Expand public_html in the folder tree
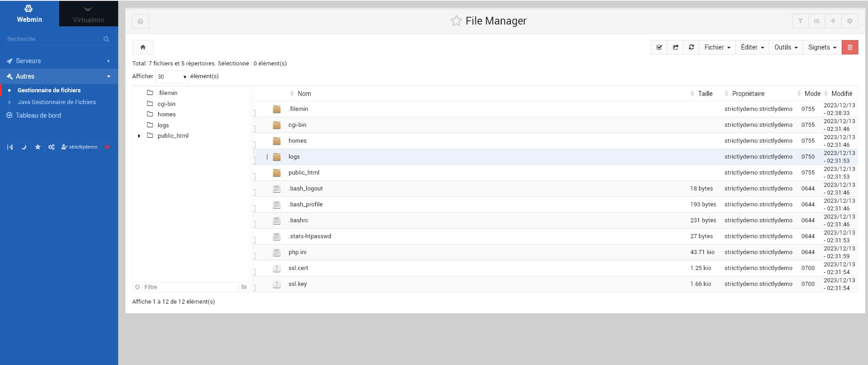Screen dimensions: 868x365 pyautogui.click(x=139, y=136)
